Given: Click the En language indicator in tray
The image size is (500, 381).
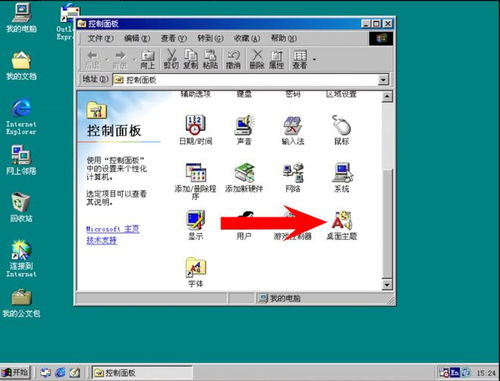Looking at the screenshot, I should coord(455,372).
